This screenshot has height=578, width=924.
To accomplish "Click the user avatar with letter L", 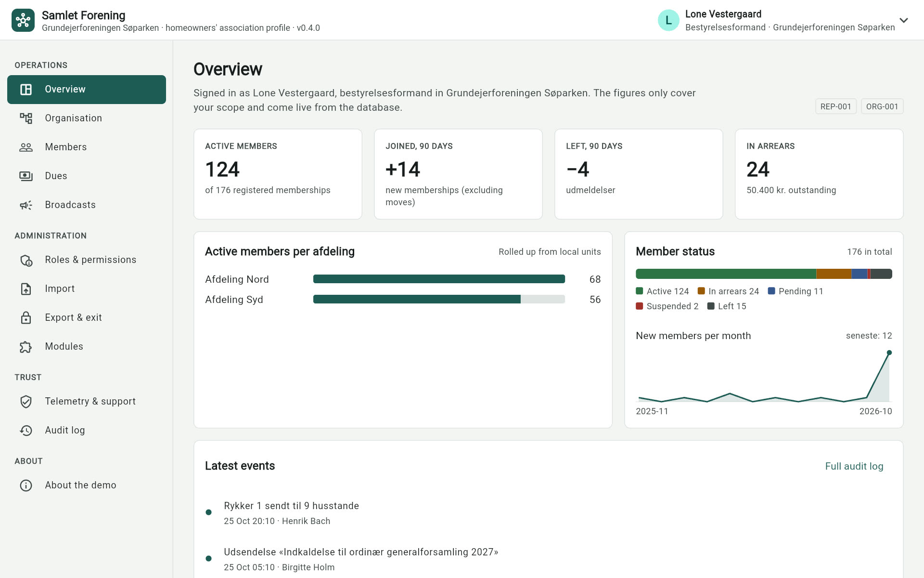I will 668,20.
